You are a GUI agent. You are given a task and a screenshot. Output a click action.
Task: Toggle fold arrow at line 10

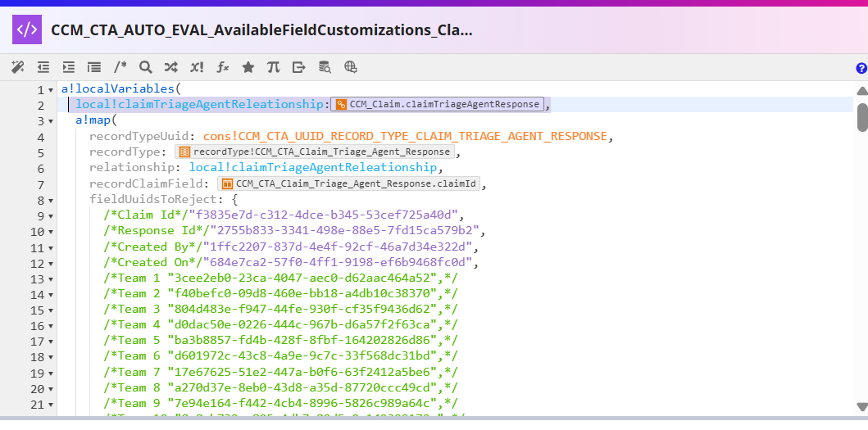click(x=51, y=231)
